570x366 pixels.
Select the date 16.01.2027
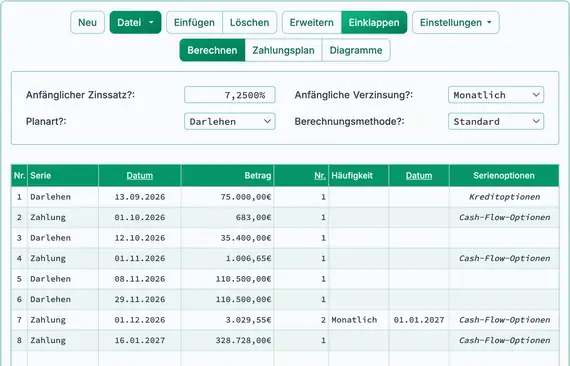click(140, 341)
